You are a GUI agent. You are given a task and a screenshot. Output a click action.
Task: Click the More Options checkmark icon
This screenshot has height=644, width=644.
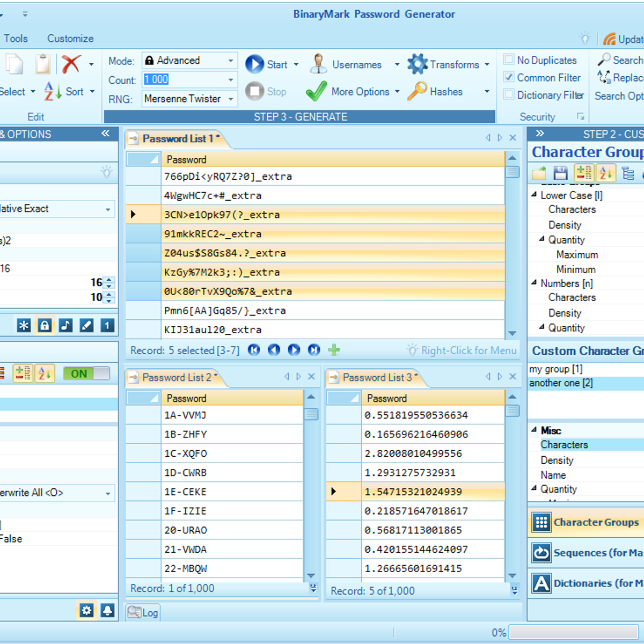coord(317,91)
